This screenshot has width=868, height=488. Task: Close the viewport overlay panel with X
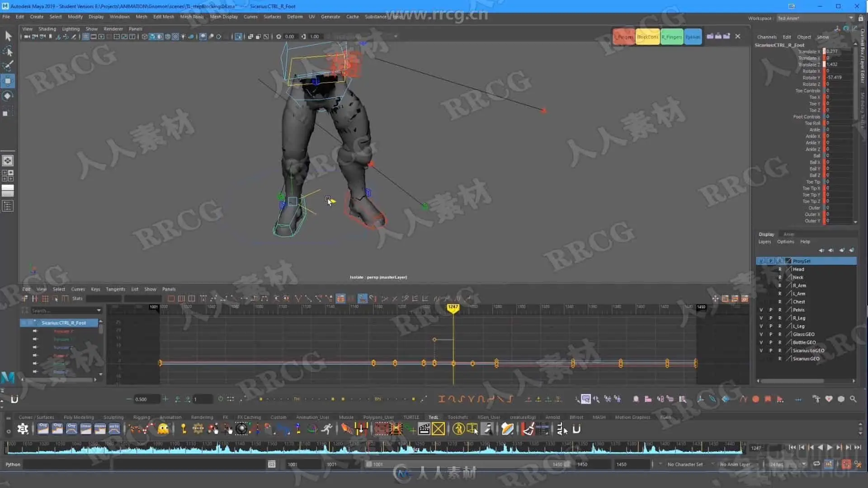point(738,36)
